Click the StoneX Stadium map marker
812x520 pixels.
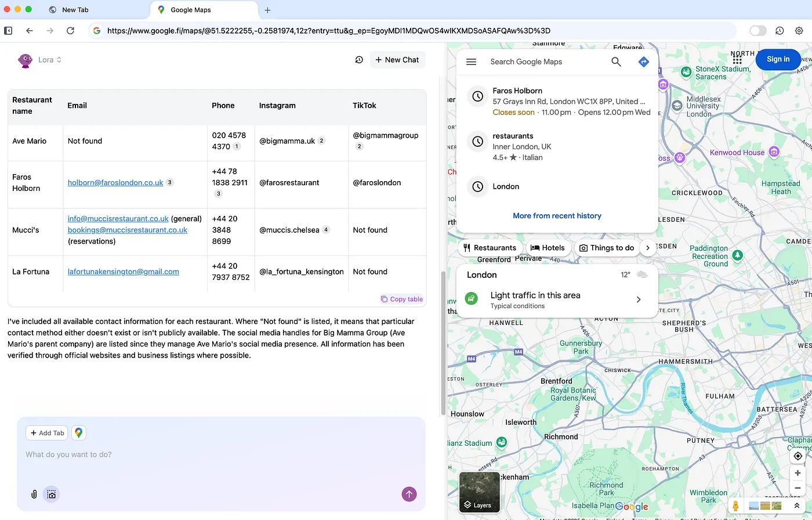(x=685, y=72)
